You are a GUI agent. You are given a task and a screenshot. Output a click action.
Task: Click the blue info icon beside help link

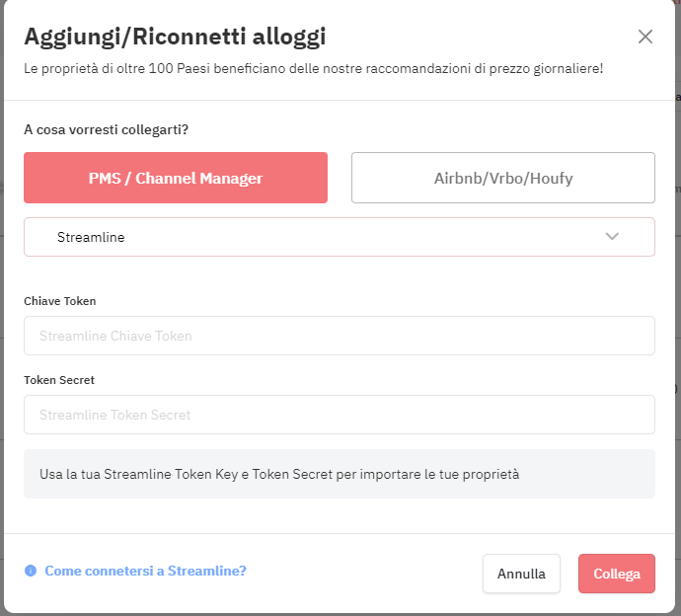[31, 571]
